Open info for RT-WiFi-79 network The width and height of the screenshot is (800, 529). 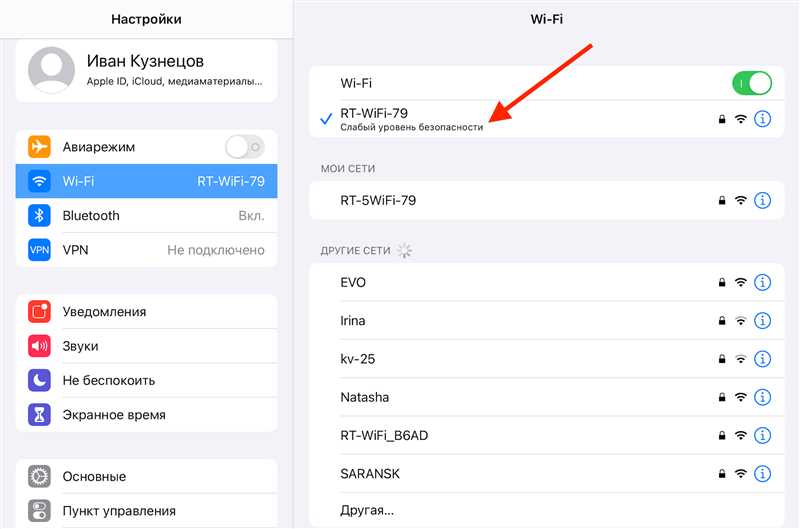[x=762, y=119]
